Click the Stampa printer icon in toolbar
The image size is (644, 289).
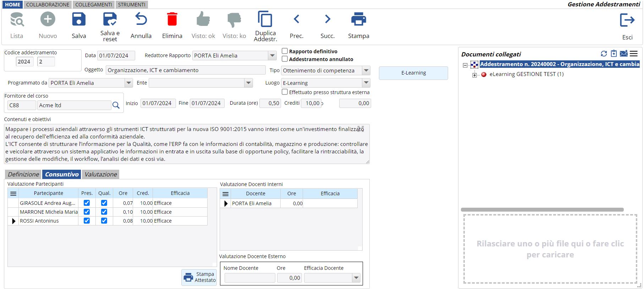(x=358, y=20)
